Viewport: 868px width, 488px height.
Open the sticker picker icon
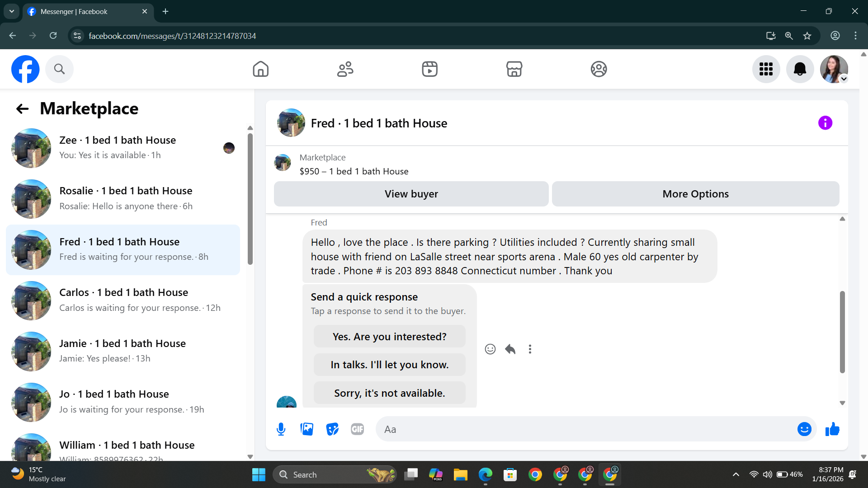[332, 429]
